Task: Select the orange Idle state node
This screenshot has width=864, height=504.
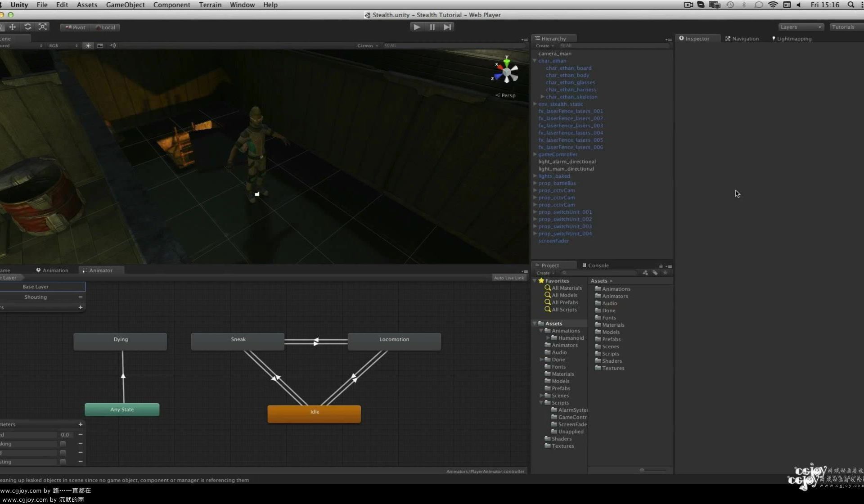Action: click(314, 414)
